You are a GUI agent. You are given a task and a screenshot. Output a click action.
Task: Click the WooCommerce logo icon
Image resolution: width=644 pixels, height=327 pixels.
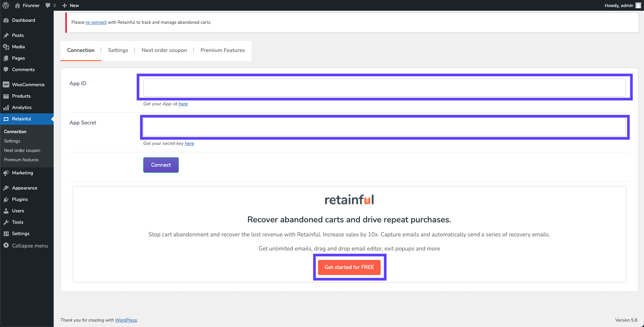coord(6,85)
